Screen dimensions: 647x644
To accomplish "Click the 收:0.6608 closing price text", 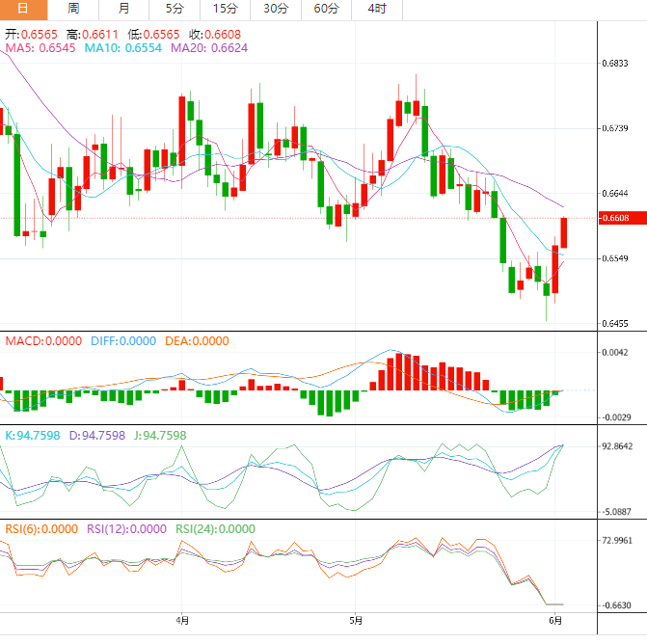I will (x=215, y=35).
